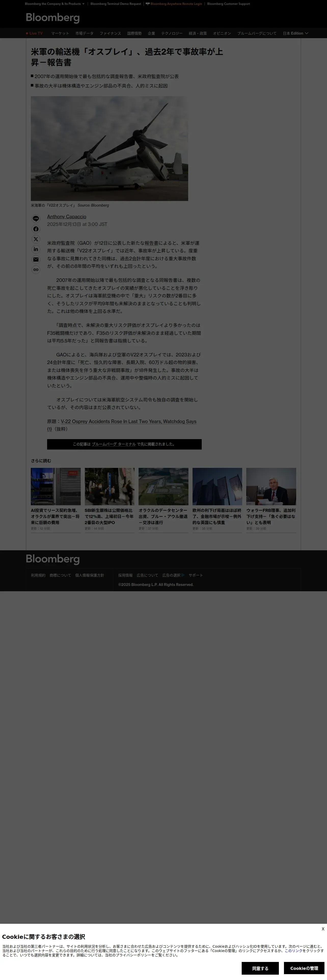The image size is (327, 980).
Task: Open 国際情勢 menu item
Action: (x=134, y=34)
